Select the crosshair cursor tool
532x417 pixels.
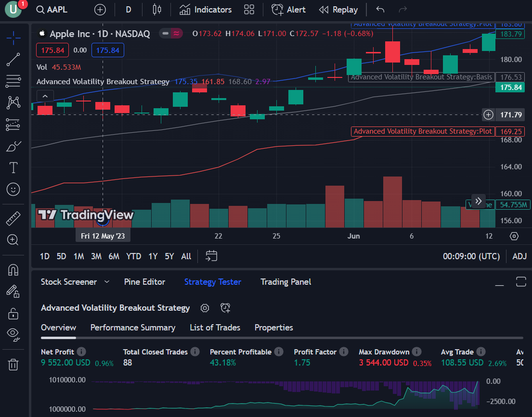pyautogui.click(x=13, y=38)
